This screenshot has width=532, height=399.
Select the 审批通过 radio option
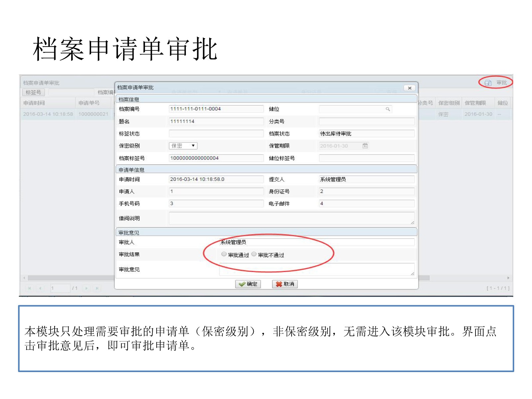tap(224, 254)
